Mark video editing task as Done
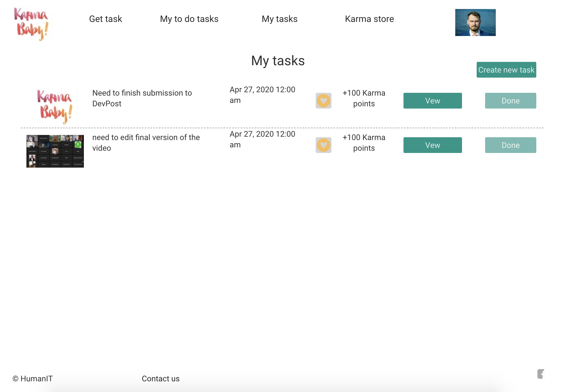The height and width of the screenshot is (392, 565). coord(510,145)
